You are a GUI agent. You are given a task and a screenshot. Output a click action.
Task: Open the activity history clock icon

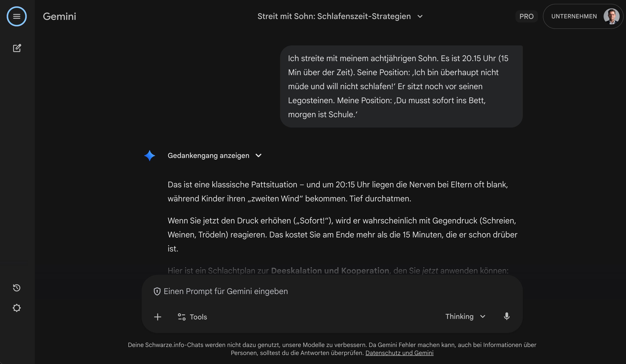click(17, 288)
